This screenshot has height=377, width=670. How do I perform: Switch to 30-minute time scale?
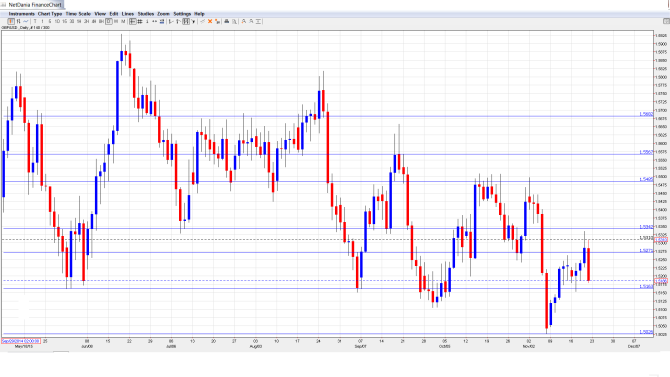point(72,21)
